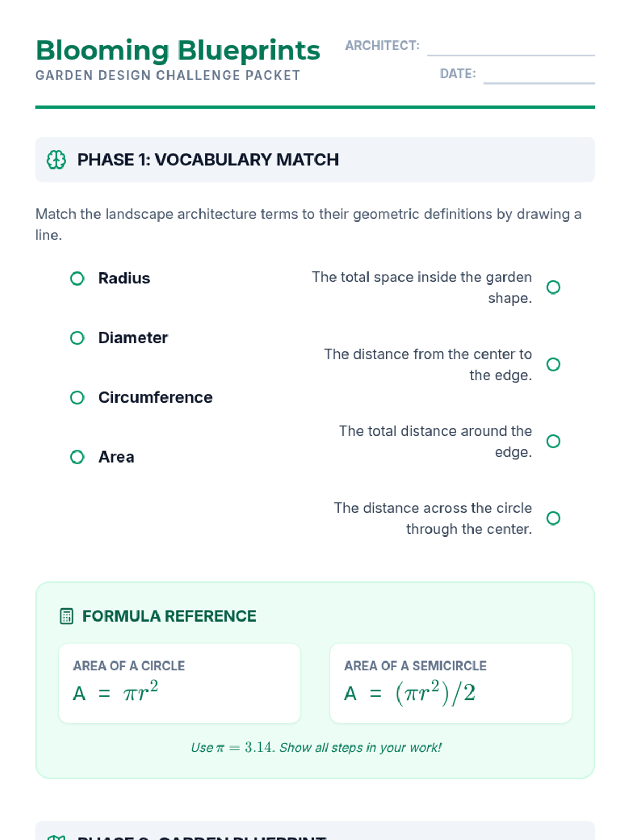Click the Area of a Circle formula card

180,683
